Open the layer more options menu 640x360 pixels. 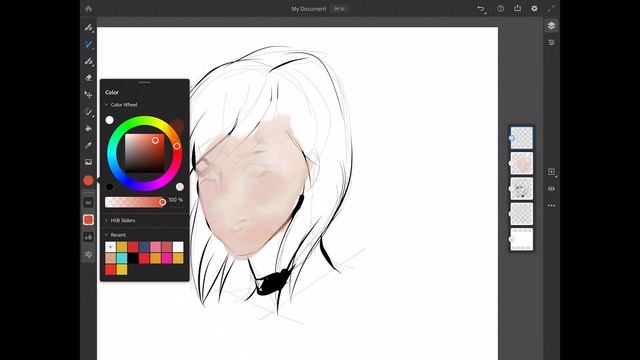pyautogui.click(x=551, y=206)
